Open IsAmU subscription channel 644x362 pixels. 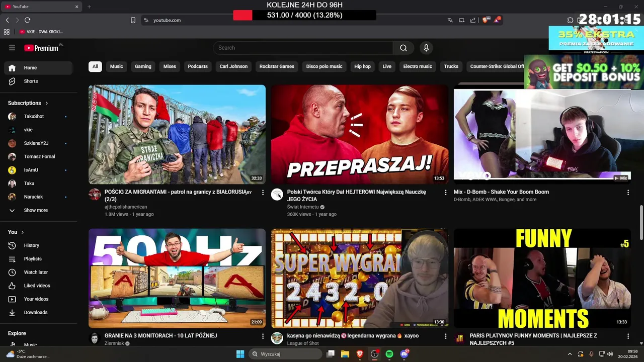pyautogui.click(x=38, y=170)
